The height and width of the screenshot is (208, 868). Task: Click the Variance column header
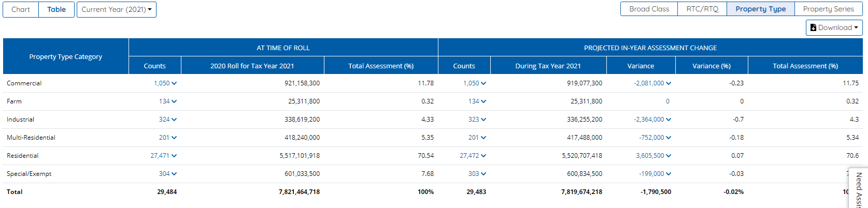pyautogui.click(x=641, y=66)
